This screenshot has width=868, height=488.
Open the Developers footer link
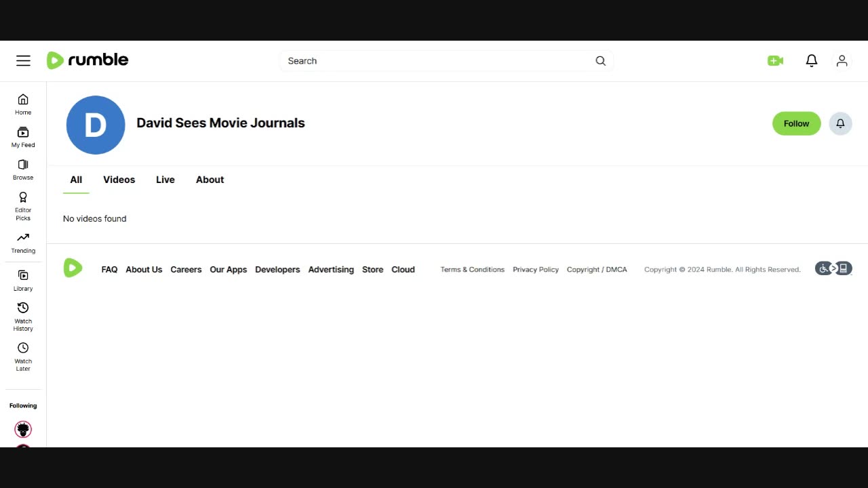click(277, 270)
